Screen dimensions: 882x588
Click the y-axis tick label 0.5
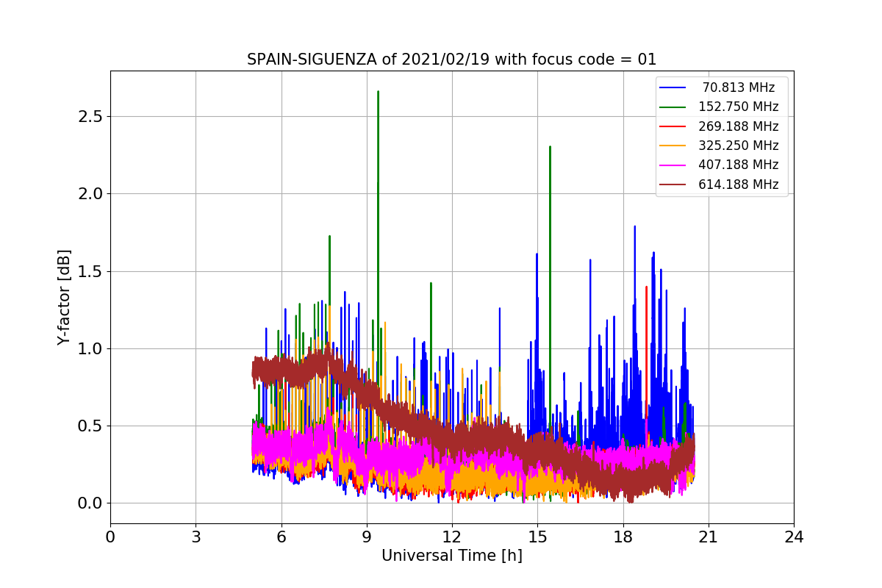coord(90,426)
